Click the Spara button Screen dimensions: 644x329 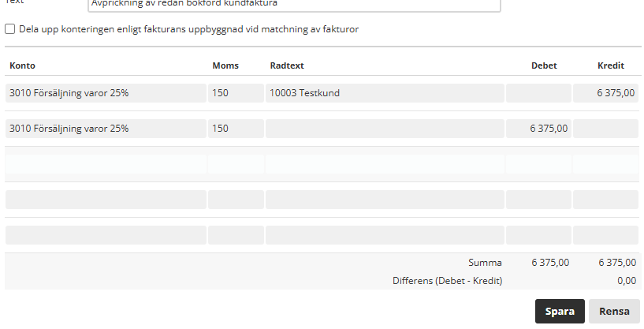point(560,312)
